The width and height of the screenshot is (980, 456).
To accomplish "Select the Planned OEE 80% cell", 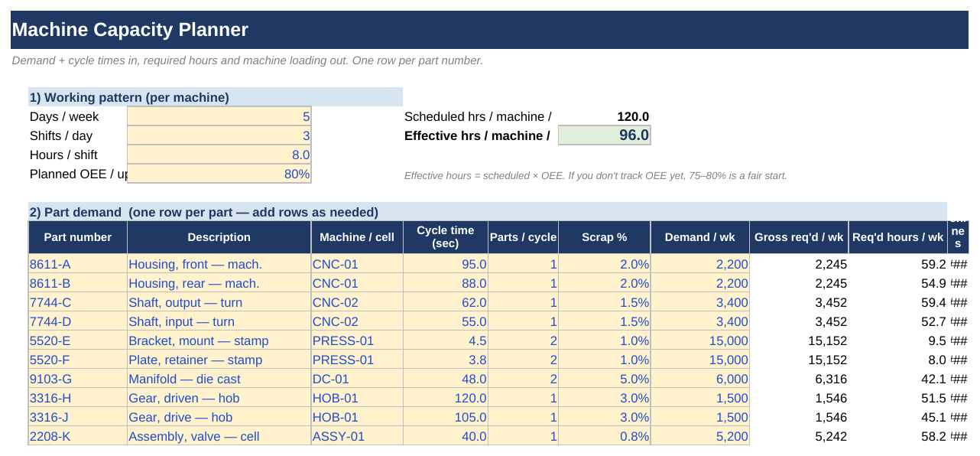I will click(219, 174).
